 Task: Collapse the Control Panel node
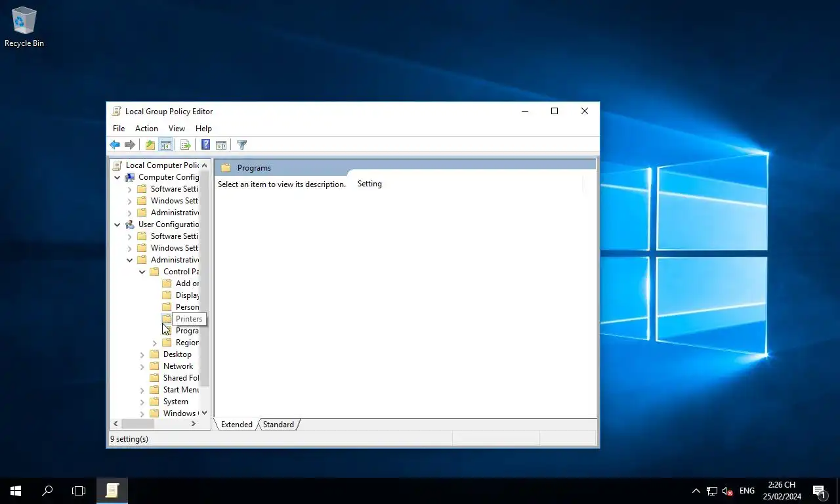click(142, 272)
